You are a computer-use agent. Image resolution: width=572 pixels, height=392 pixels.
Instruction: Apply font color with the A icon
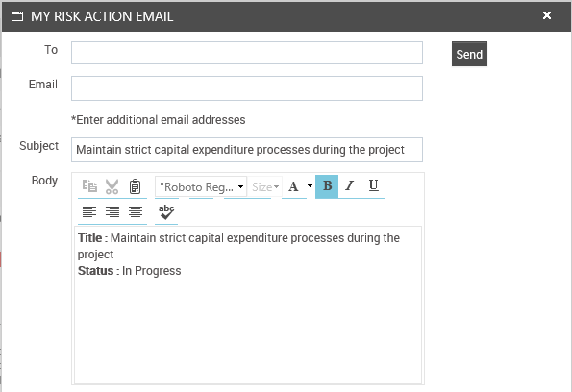[293, 186]
